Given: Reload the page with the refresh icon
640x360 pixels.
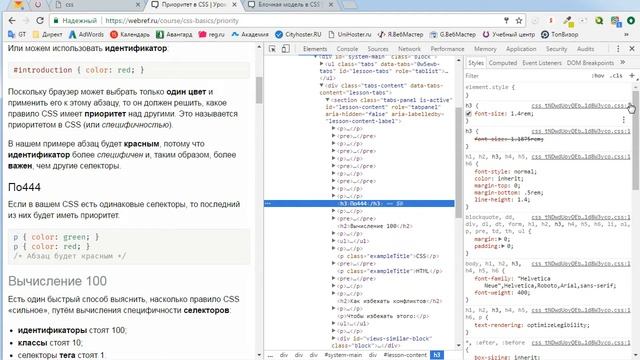Looking at the screenshot, I should pos(40,20).
